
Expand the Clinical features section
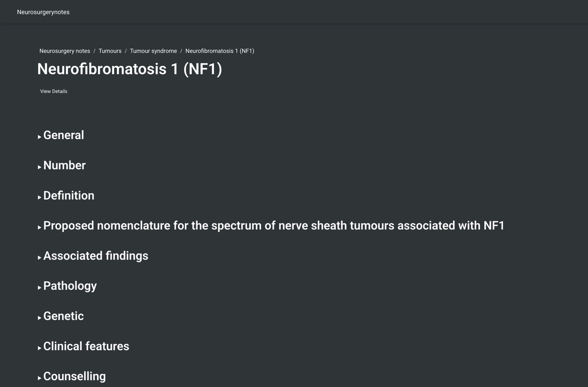86,347
